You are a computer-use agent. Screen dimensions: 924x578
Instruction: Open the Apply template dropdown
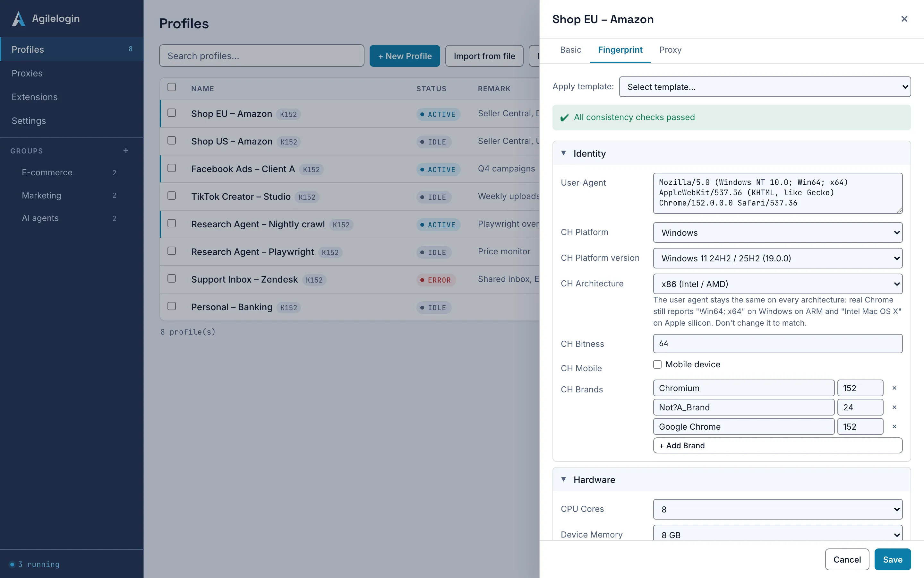pos(765,87)
